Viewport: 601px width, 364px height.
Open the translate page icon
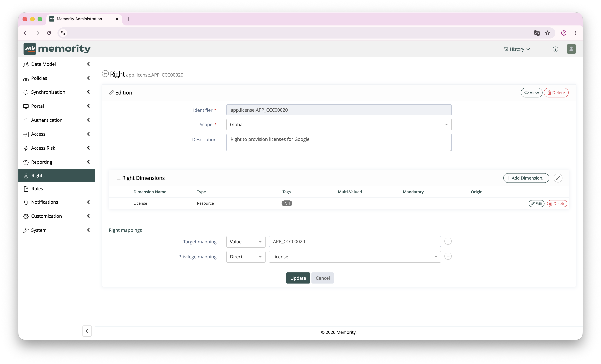(537, 33)
